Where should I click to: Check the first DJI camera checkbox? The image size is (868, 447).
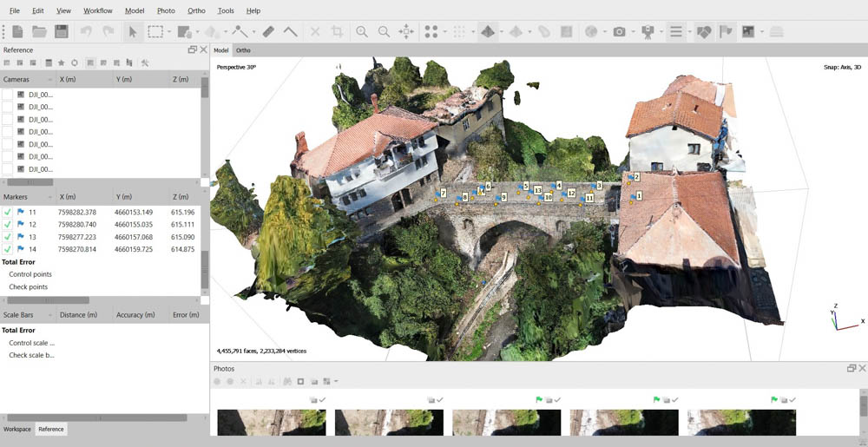(x=7, y=94)
